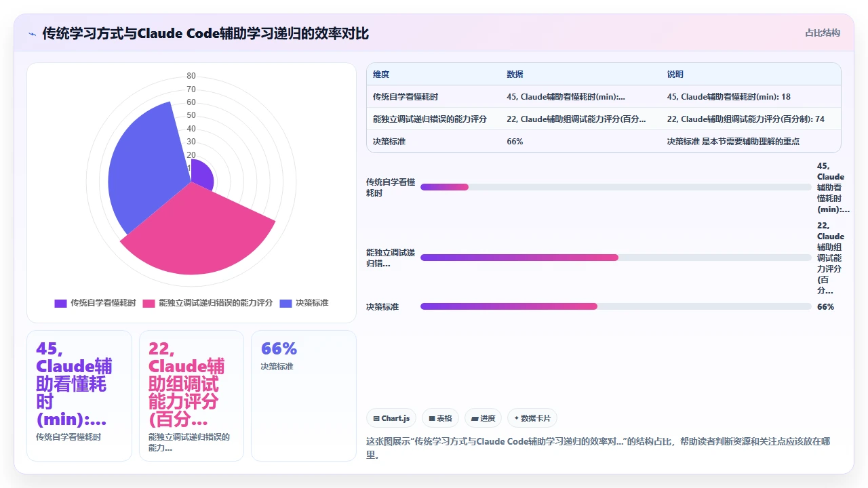Toggle the 传统自学看懂耗时 legend swatch
Viewport: 868px width, 488px height.
60,303
